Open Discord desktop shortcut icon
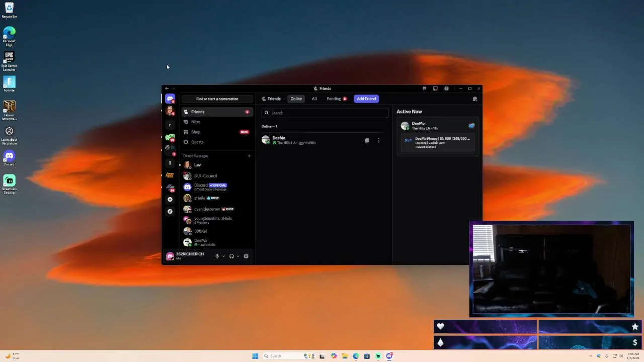The width and height of the screenshot is (644, 362). pos(9,158)
